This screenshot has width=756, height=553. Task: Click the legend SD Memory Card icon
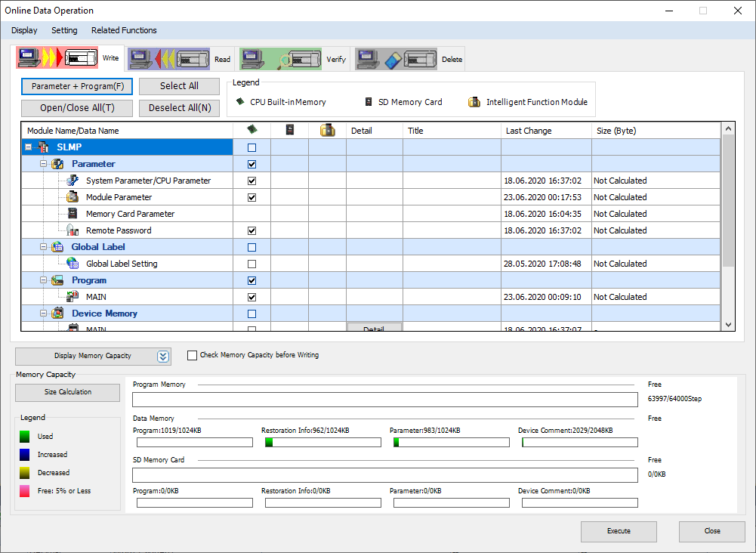coord(369,102)
